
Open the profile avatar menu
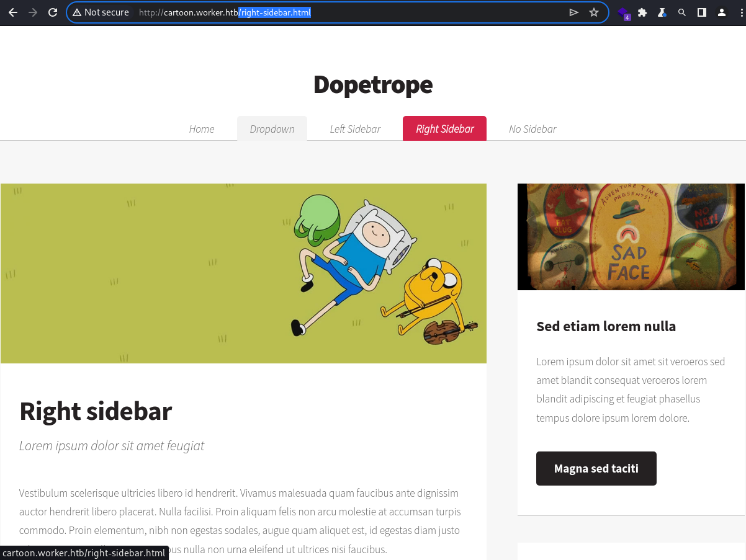point(722,12)
